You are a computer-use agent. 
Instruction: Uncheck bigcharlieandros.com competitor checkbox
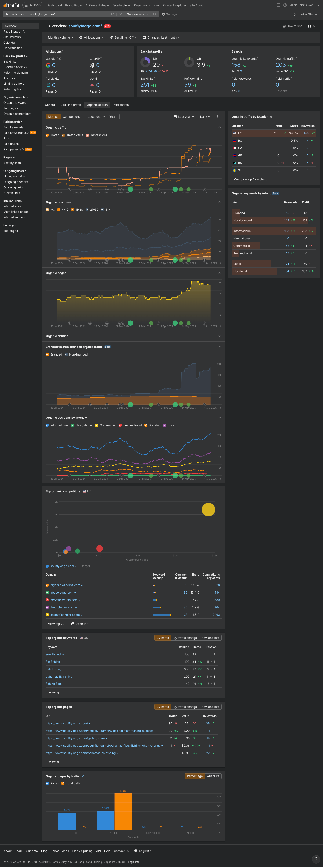pyautogui.click(x=47, y=585)
